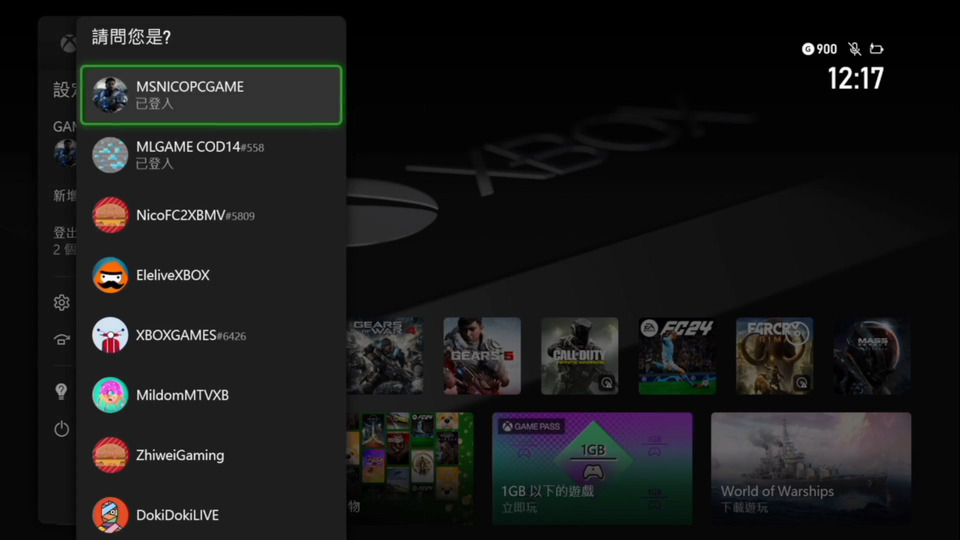The height and width of the screenshot is (540, 960).
Task: Click the muted microphone status icon
Action: click(854, 49)
